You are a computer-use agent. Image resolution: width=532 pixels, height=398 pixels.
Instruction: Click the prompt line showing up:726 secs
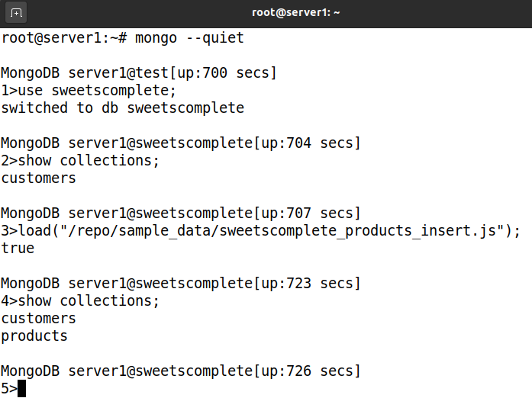click(181, 371)
